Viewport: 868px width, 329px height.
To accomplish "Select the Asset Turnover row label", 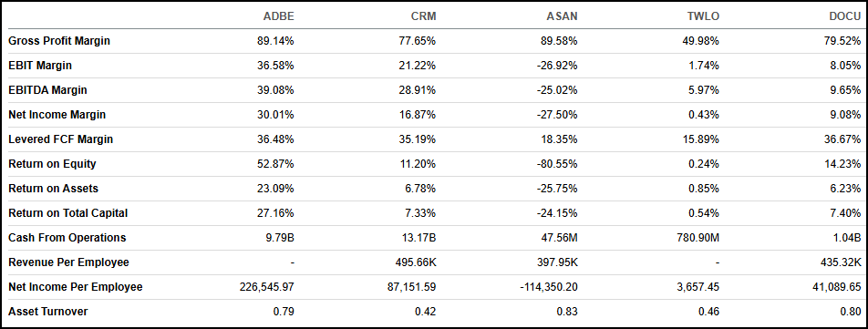I will [x=48, y=312].
